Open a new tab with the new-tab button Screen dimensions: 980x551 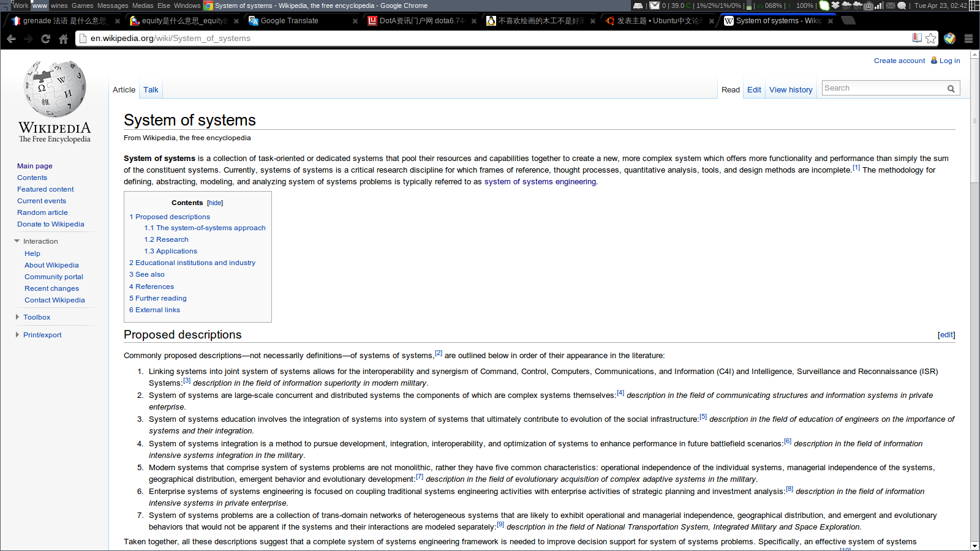[x=848, y=20]
